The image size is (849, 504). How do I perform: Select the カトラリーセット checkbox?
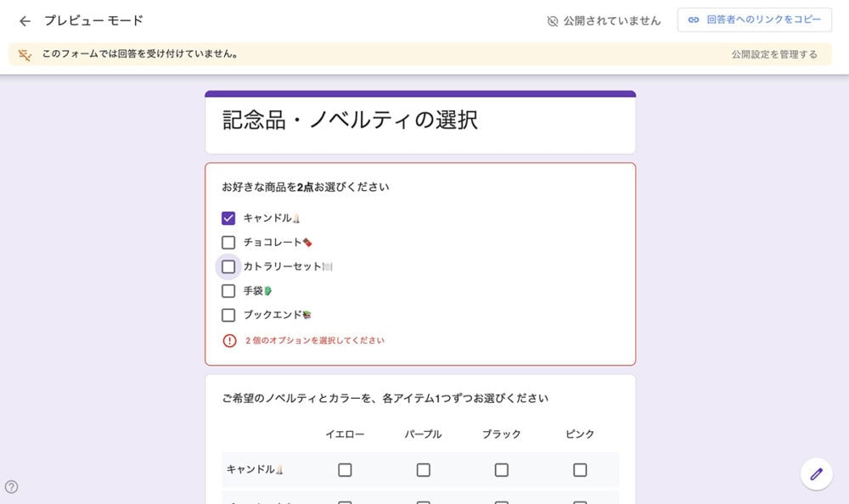tap(228, 266)
